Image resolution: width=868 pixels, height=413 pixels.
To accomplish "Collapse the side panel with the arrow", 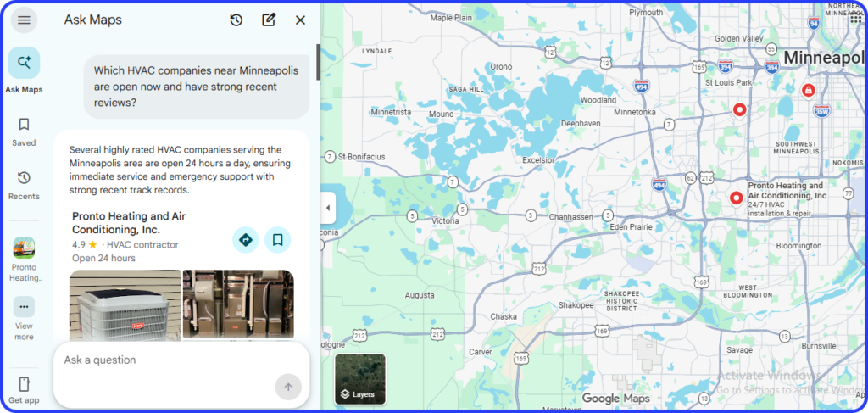I will [328, 208].
